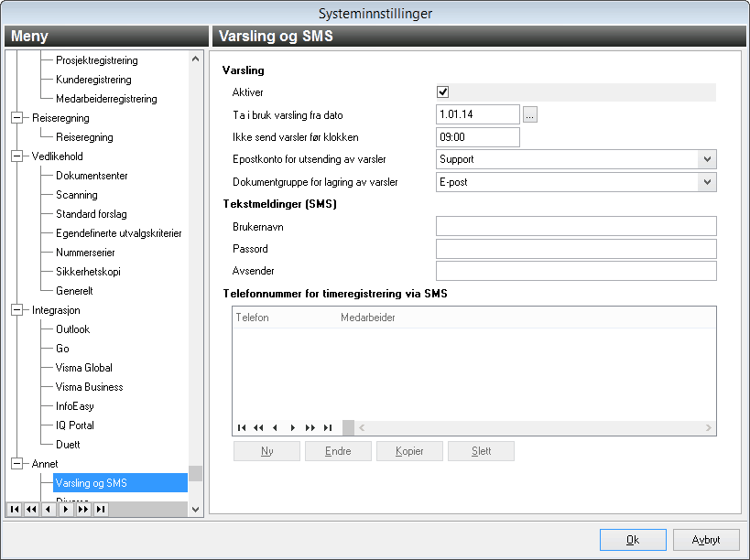The width and height of the screenshot is (750, 560).
Task: Jump back a page in menu navigator
Action: pos(31,510)
